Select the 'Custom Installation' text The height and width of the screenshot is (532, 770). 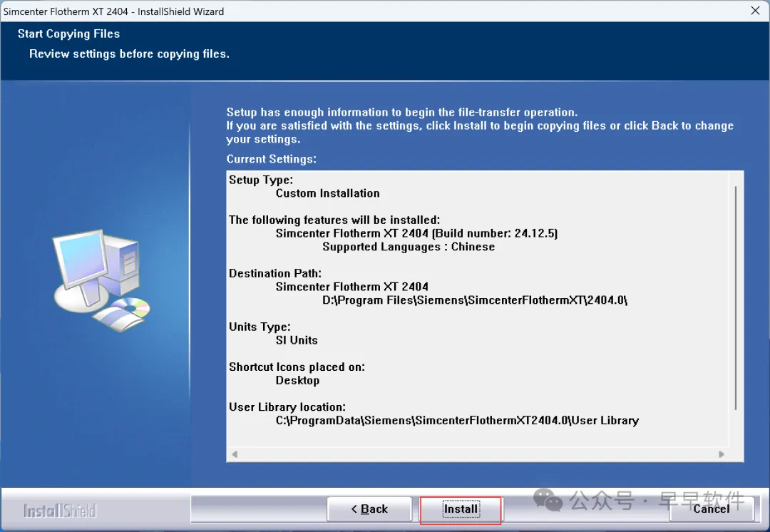point(327,193)
